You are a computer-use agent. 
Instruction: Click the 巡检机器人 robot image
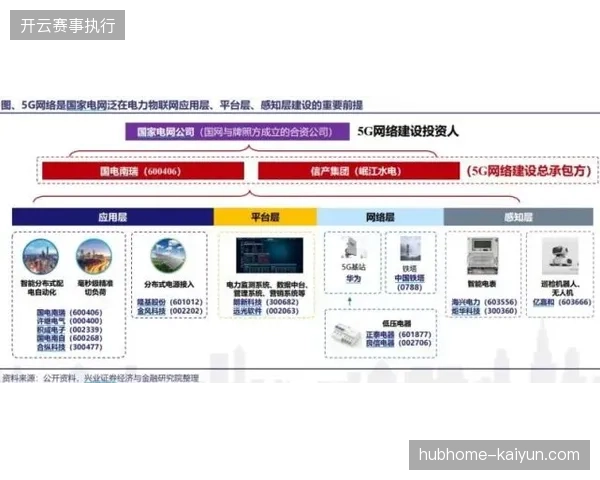(x=561, y=255)
